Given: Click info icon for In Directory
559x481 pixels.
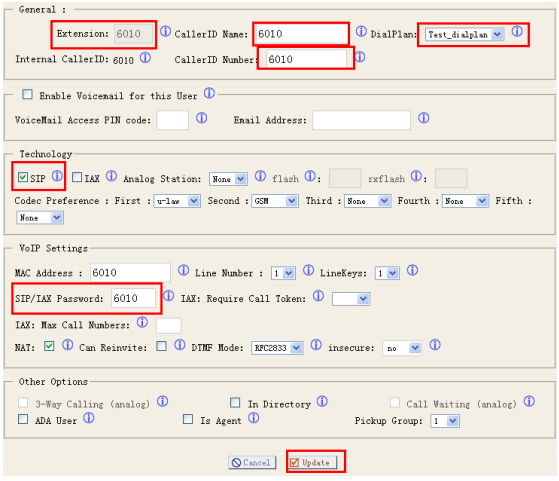Looking at the screenshot, I should [322, 401].
